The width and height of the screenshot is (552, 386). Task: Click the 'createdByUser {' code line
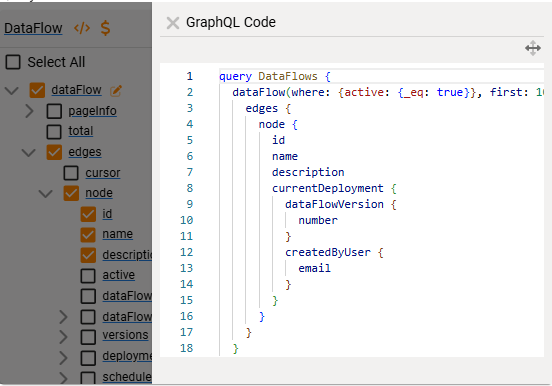tap(334, 253)
